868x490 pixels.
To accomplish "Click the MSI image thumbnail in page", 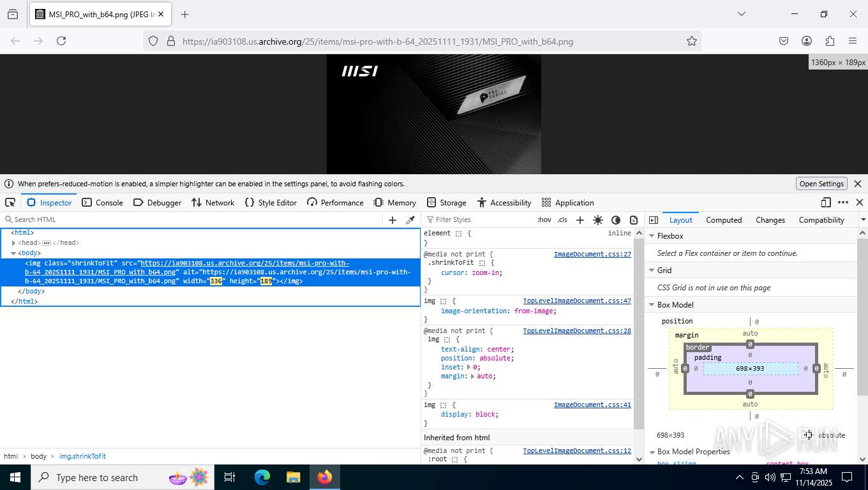I will [434, 114].
